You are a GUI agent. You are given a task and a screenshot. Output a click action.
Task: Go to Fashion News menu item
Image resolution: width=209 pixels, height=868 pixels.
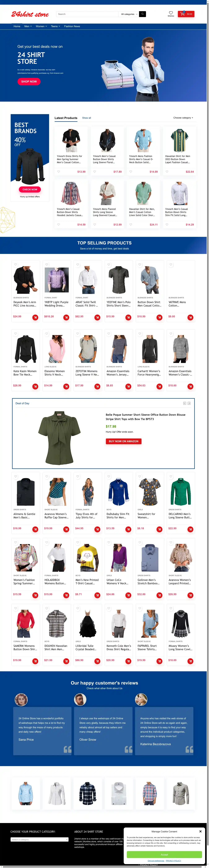(x=72, y=26)
